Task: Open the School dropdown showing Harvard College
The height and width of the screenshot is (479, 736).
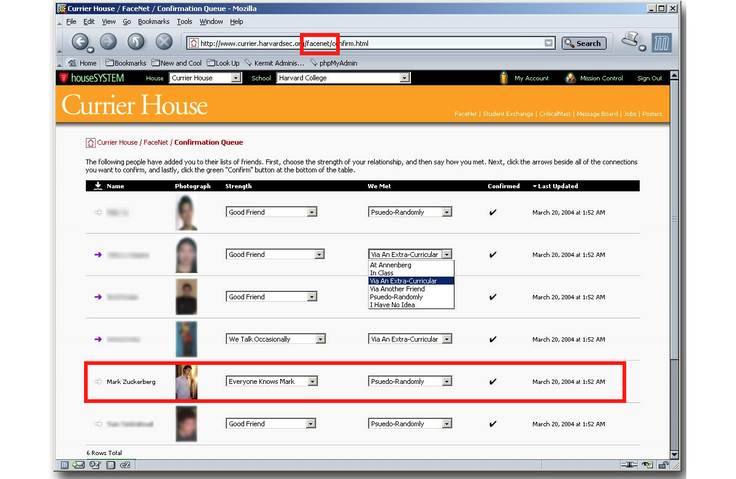Action: [343, 78]
